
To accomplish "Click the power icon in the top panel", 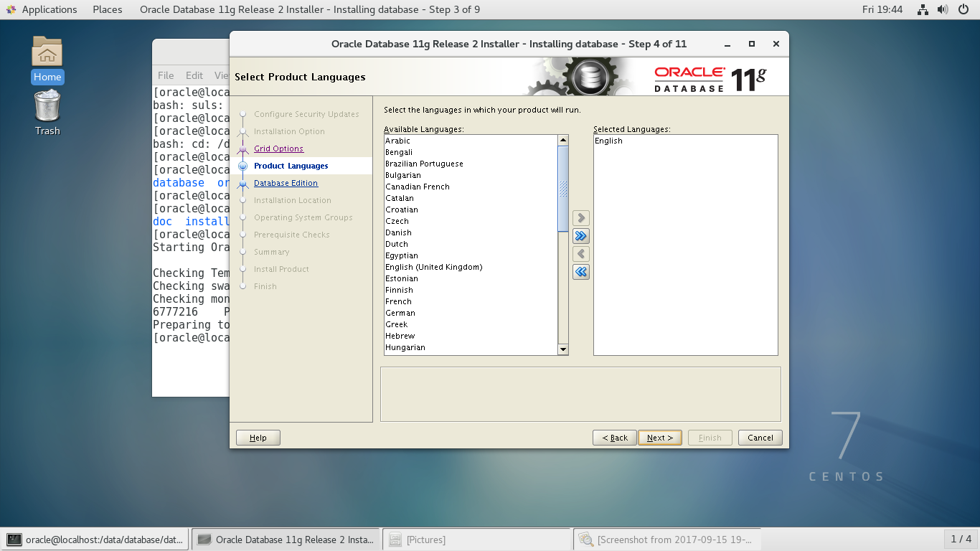I will [963, 9].
